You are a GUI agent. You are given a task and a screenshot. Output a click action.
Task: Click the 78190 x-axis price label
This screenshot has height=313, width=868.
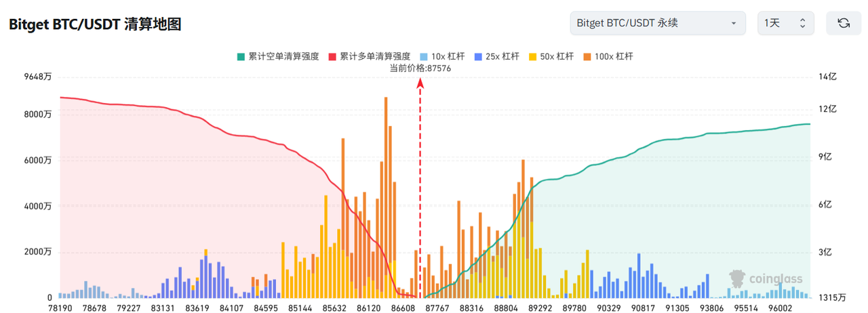(x=61, y=308)
